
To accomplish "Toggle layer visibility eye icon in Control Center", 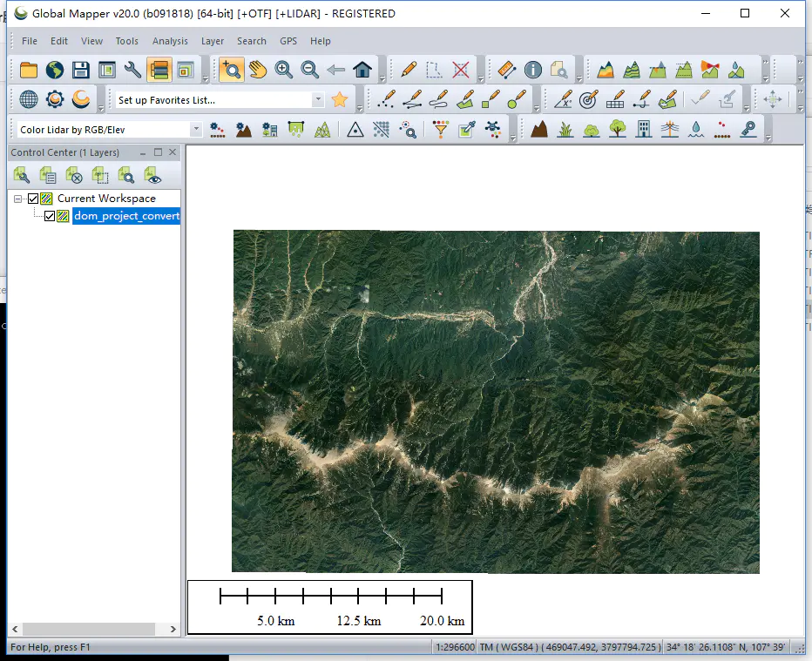I will coord(154,176).
